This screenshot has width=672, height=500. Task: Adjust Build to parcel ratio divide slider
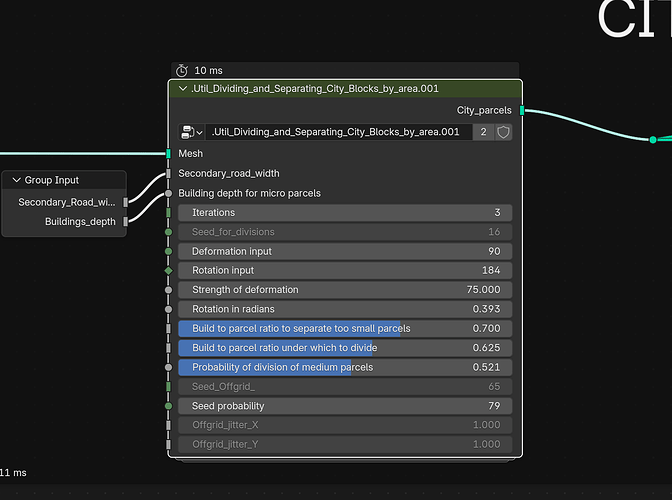345,348
